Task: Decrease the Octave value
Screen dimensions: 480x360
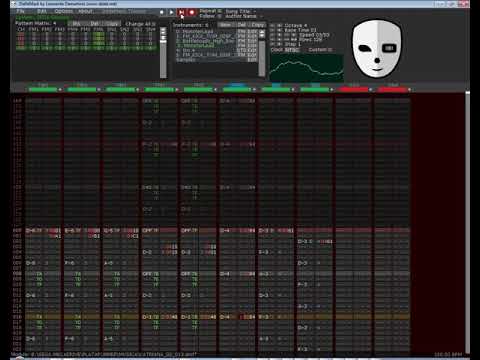Action: click(x=272, y=25)
